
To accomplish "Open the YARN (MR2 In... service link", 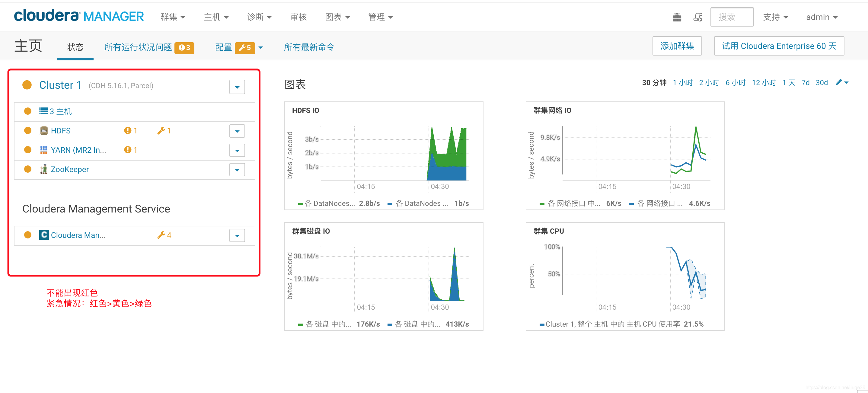I will pos(78,150).
